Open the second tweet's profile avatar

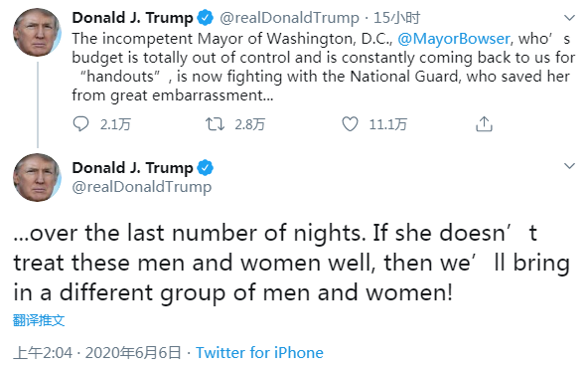click(x=37, y=177)
